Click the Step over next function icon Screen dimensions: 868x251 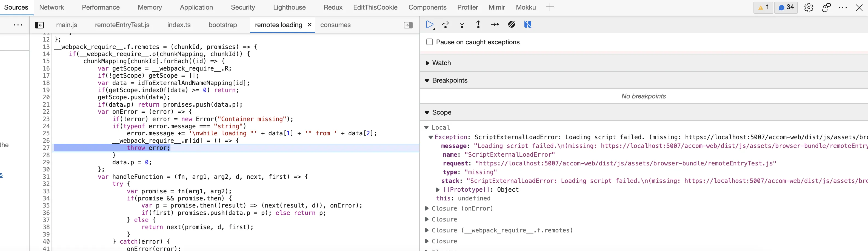[x=446, y=25]
